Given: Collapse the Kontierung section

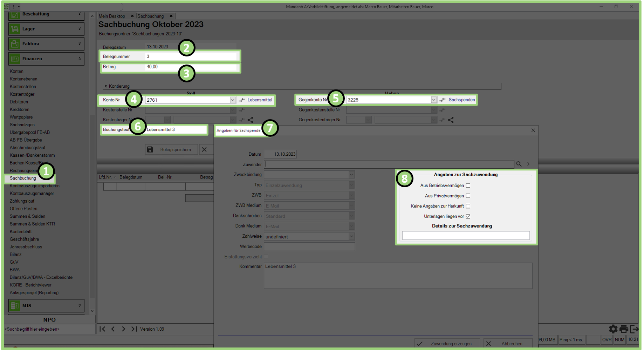Looking at the screenshot, I should pos(106,86).
